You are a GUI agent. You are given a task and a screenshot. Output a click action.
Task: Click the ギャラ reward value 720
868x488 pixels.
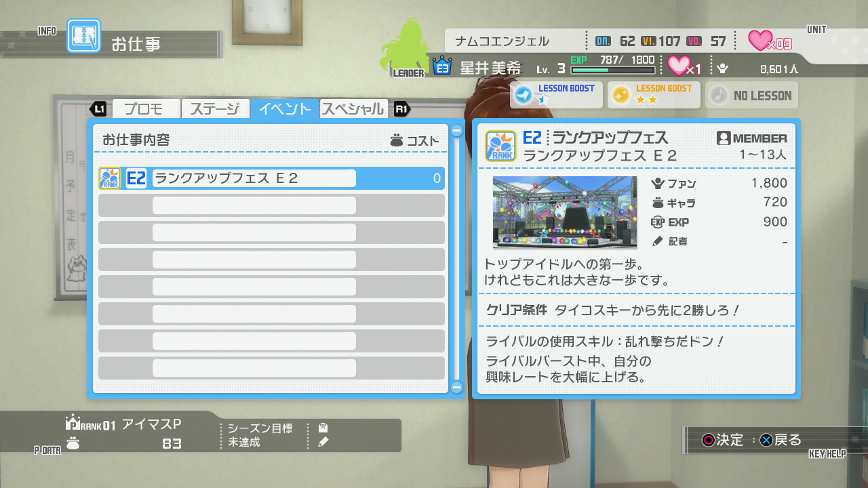775,202
